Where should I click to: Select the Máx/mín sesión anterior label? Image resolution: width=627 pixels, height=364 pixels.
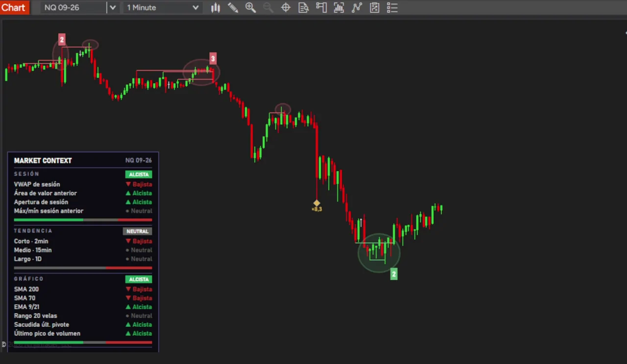pos(49,211)
